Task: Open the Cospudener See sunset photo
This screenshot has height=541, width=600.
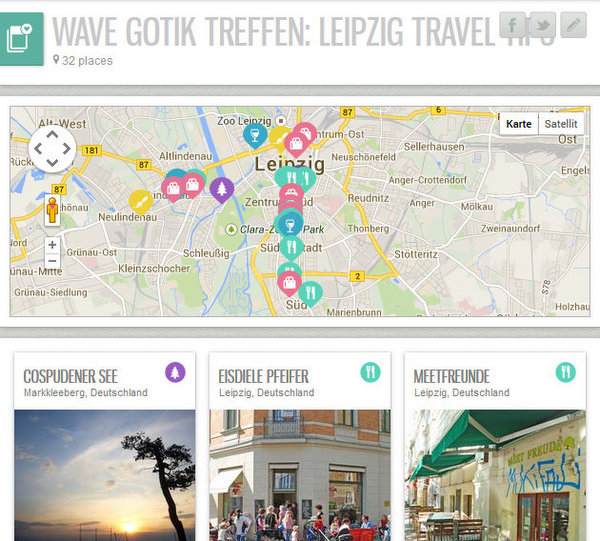Action: (104, 475)
